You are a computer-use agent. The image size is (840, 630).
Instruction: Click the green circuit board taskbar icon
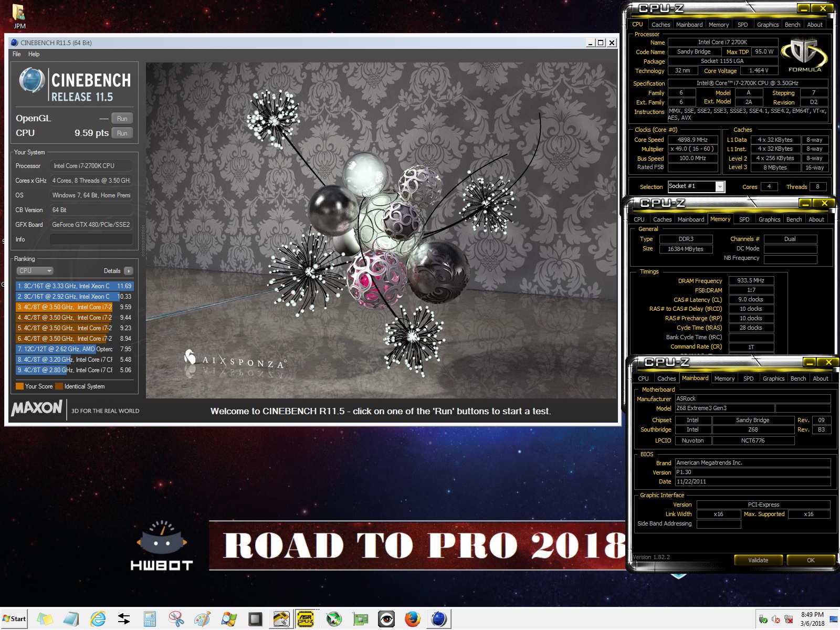point(360,619)
